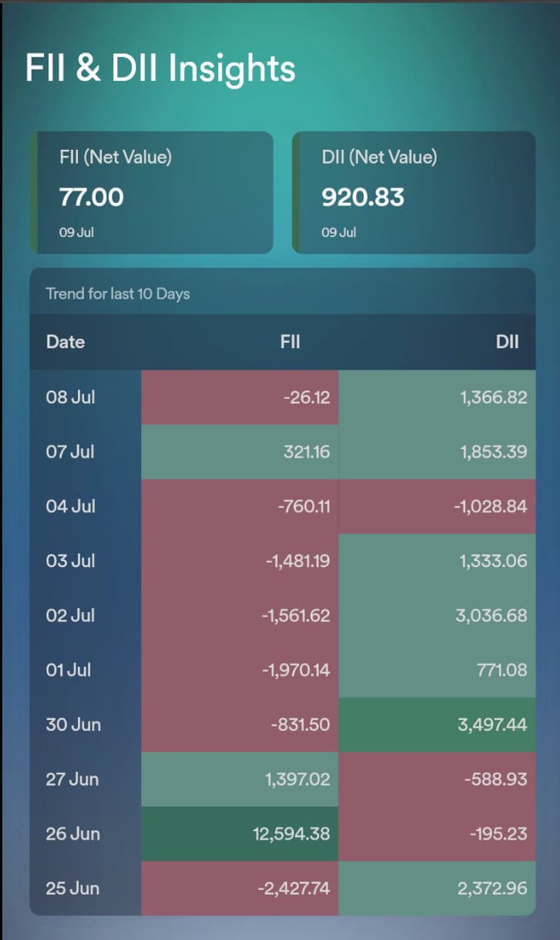This screenshot has height=940, width=560.
Task: Select the DII column header
Action: click(508, 342)
